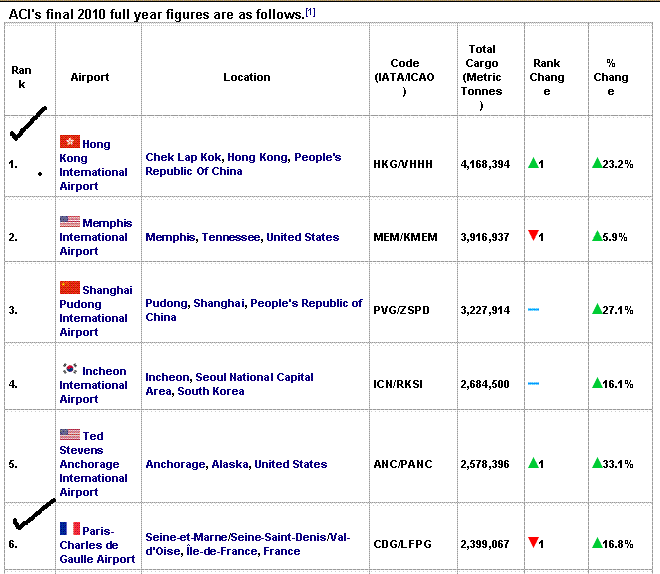Click green arrow next to 27.1%
The width and height of the screenshot is (660, 574).
(x=597, y=309)
